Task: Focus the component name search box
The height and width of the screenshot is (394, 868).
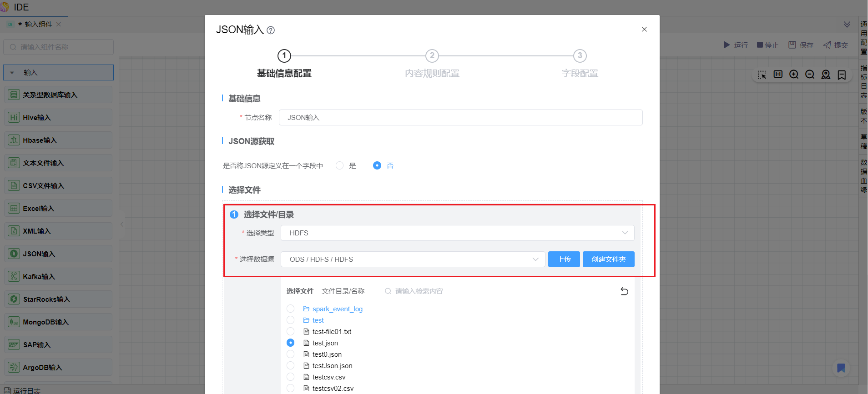Action: click(x=58, y=47)
